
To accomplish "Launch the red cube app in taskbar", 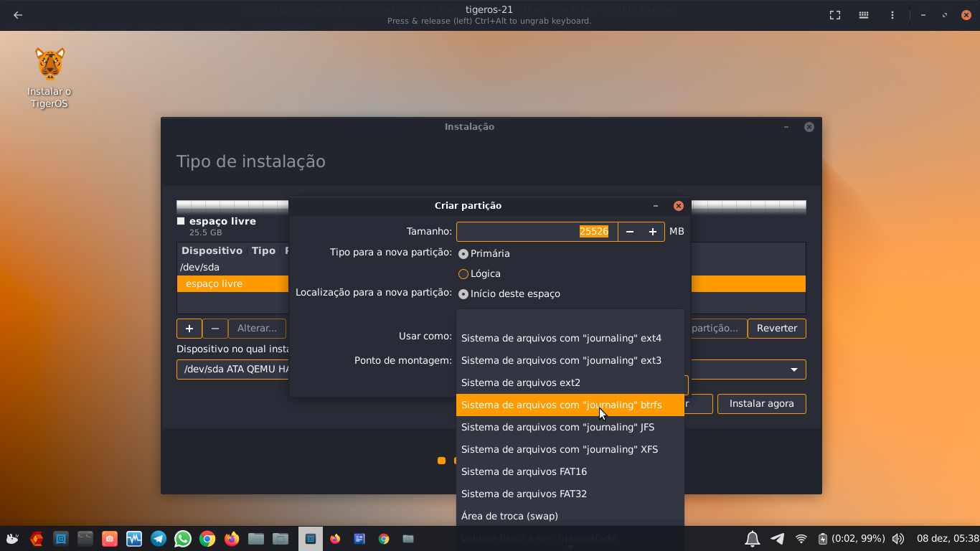I will coord(37,539).
